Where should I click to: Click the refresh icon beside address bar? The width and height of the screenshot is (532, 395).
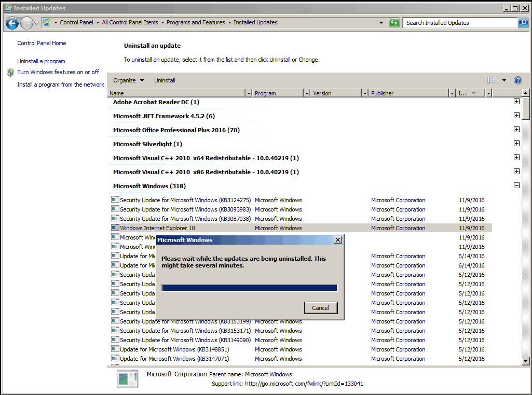tap(394, 23)
